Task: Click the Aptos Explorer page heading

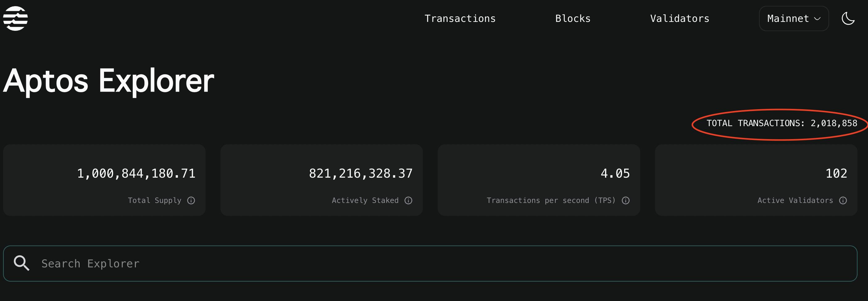Action: (x=109, y=81)
